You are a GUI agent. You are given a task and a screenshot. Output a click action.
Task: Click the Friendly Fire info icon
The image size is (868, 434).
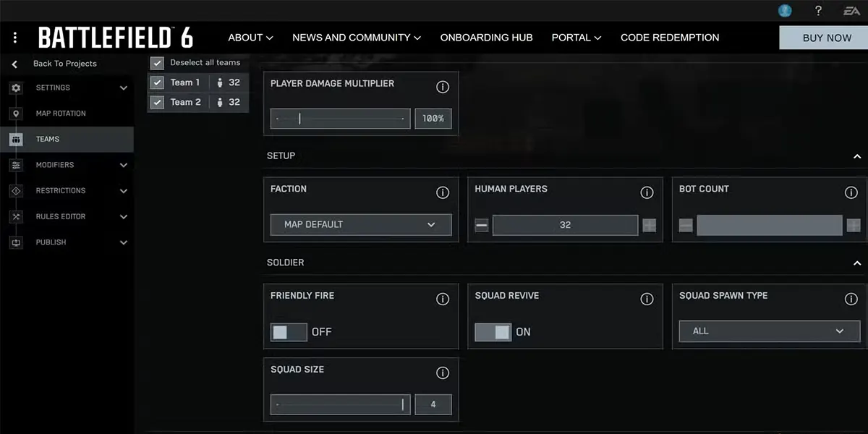443,299
